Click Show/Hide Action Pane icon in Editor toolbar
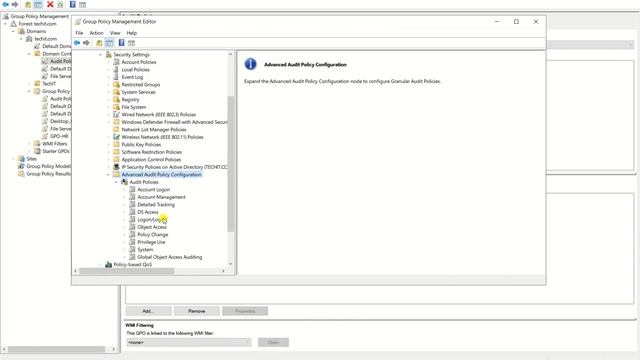The width and height of the screenshot is (640, 360). (131, 43)
